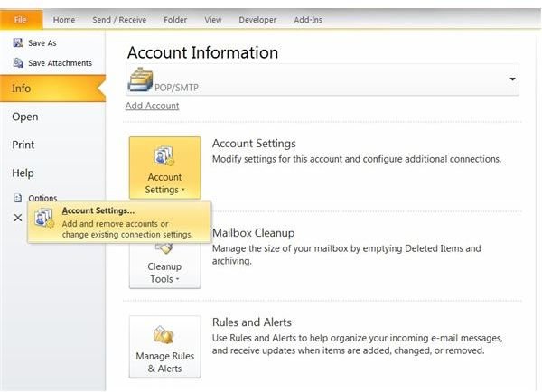Click the Rules and Alerts heading text
This screenshot has height=392, width=542.
click(x=252, y=322)
